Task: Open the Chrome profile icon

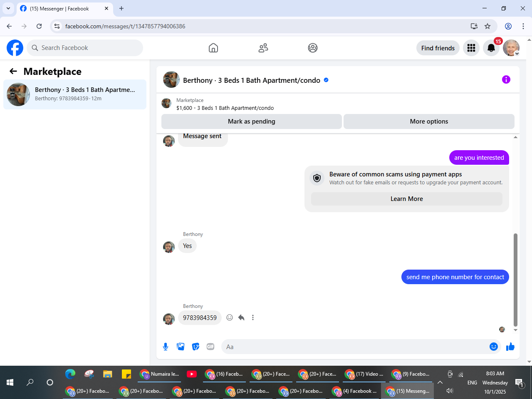Action: click(508, 26)
